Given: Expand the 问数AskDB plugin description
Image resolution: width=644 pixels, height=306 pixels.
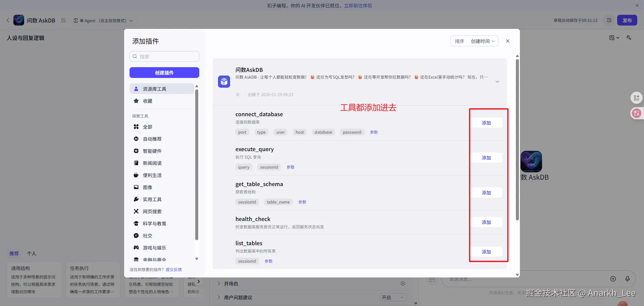Looking at the screenshot, I should coord(497,82).
